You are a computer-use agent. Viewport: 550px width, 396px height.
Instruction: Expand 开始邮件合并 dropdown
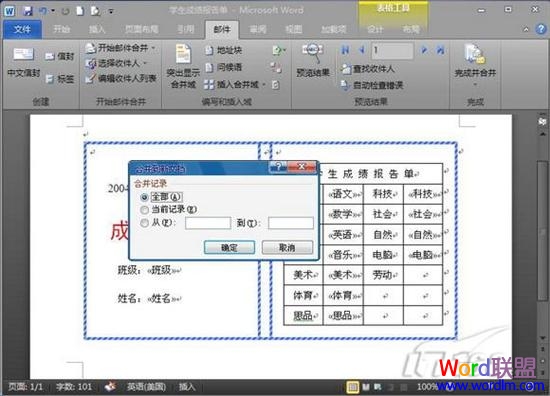click(x=121, y=48)
